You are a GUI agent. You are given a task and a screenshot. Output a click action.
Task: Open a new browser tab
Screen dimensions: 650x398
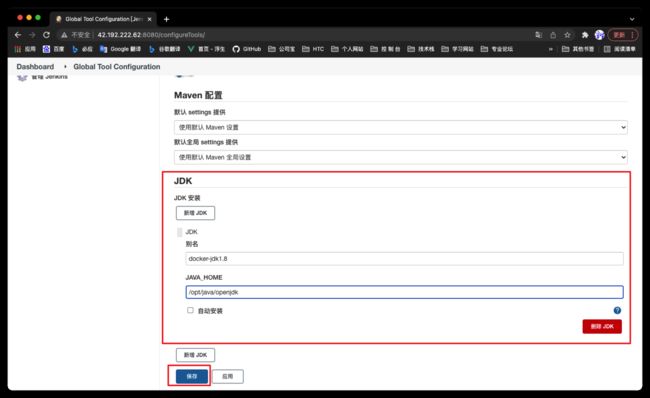[166, 19]
